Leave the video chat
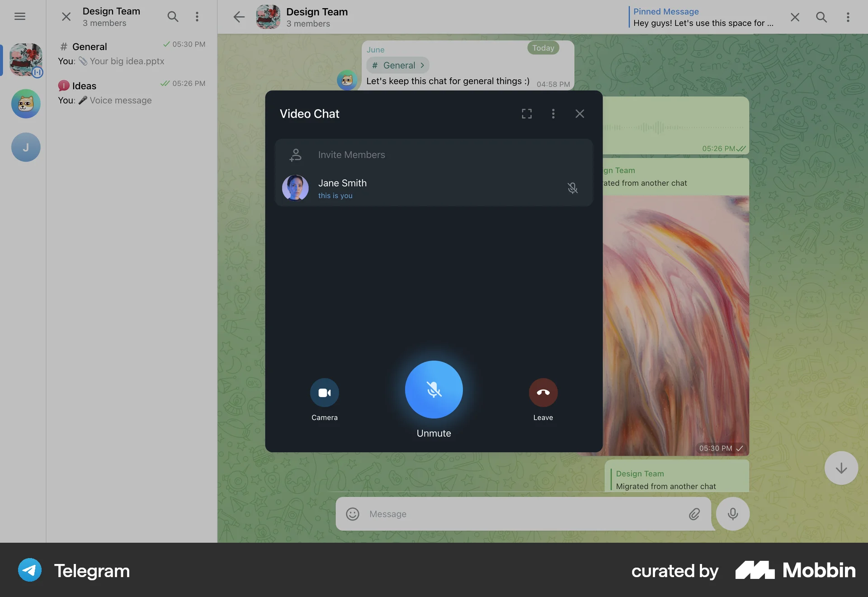The width and height of the screenshot is (868, 597). (543, 392)
